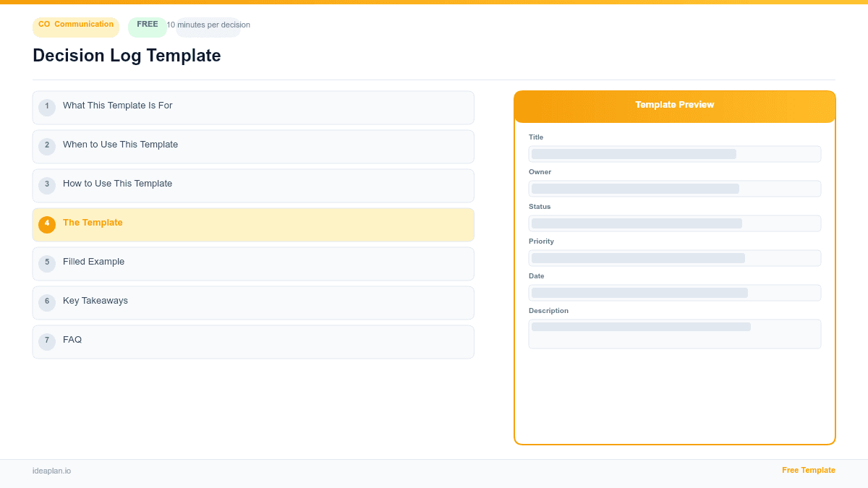Click the ideaplan.io footer link
868x488 pixels.
(x=51, y=471)
